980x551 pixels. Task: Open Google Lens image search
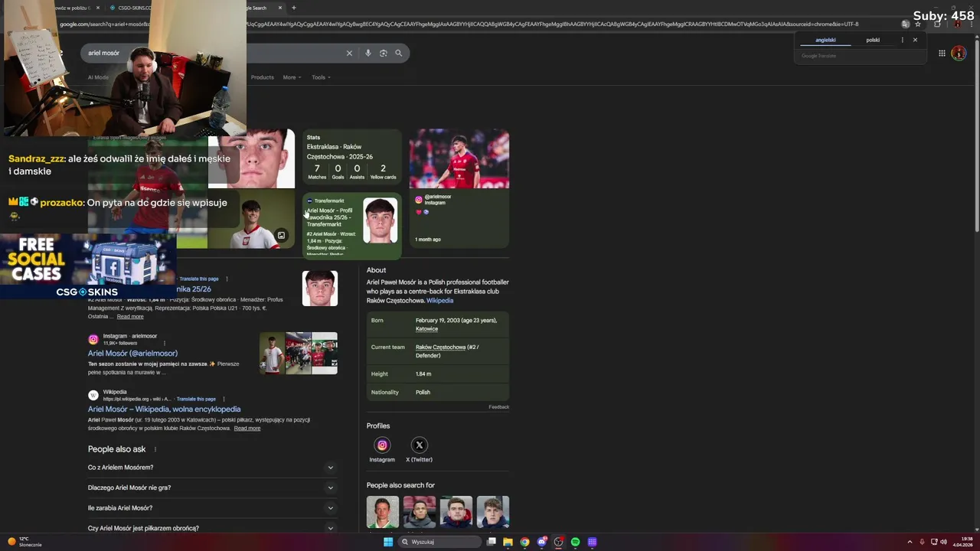384,53
